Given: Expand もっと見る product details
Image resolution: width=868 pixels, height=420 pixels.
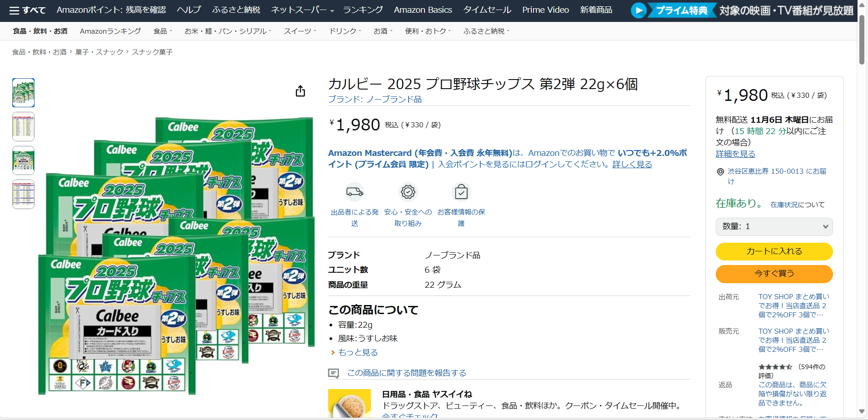Looking at the screenshot, I should 358,352.
